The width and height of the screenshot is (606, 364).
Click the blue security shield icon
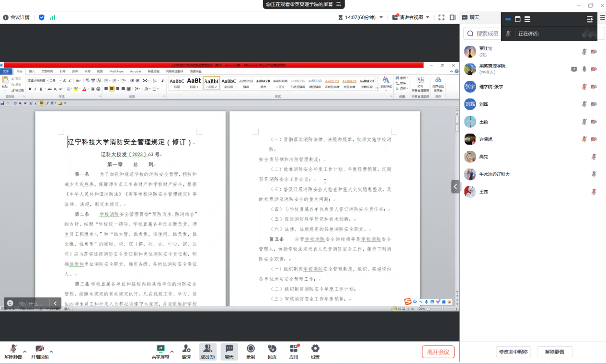[42, 17]
